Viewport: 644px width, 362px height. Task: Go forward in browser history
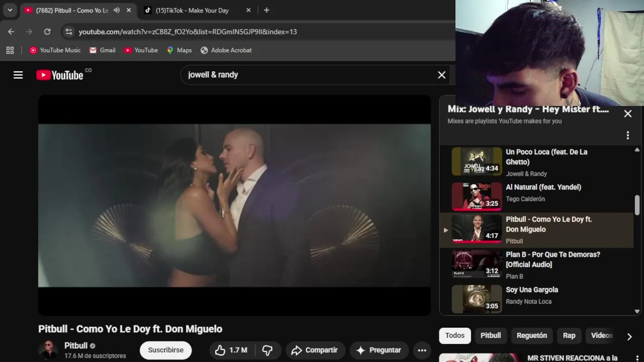click(29, 32)
